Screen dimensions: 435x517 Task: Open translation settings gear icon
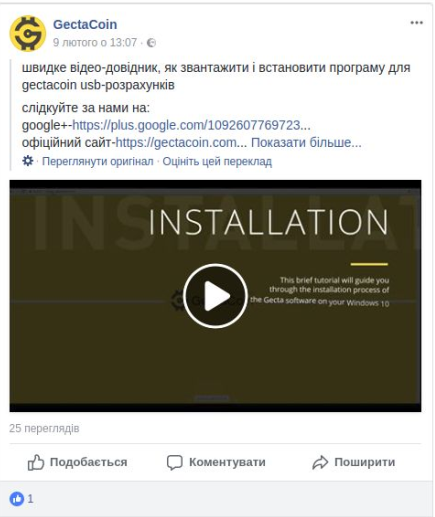pyautogui.click(x=28, y=161)
